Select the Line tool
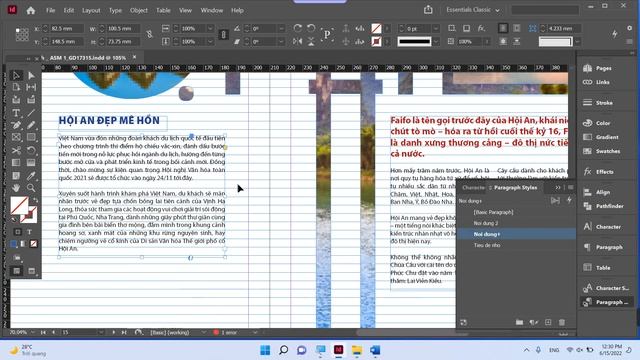Screen dimensions: 640x360 tap(31, 113)
